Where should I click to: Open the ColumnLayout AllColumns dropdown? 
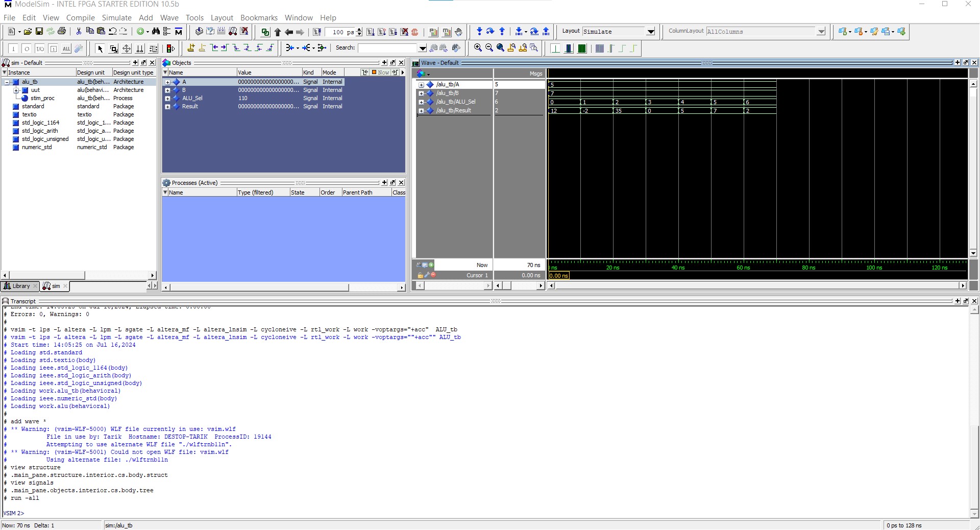pos(821,32)
